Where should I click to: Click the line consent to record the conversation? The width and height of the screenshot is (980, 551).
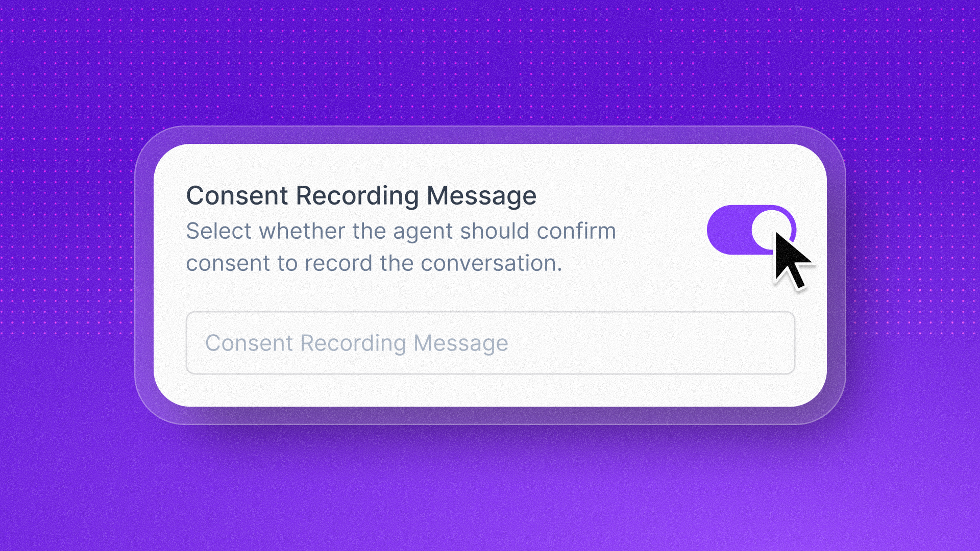pos(374,263)
